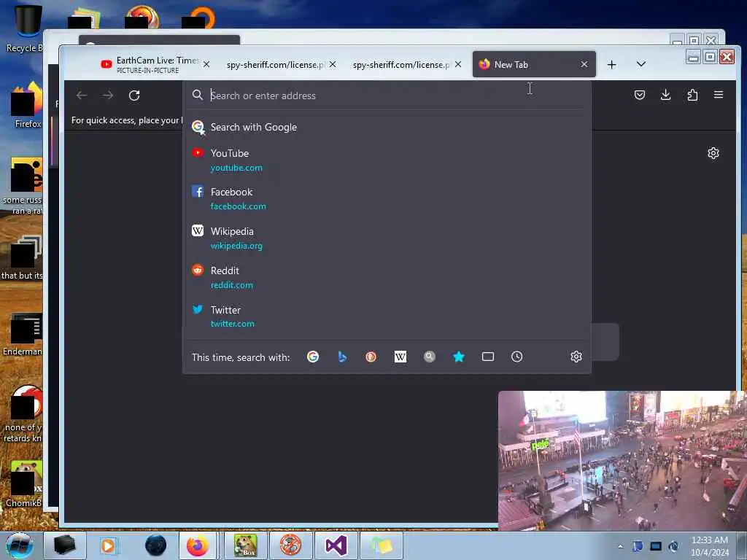Search open tabs using the tab icon
747x560 pixels.
488,357
